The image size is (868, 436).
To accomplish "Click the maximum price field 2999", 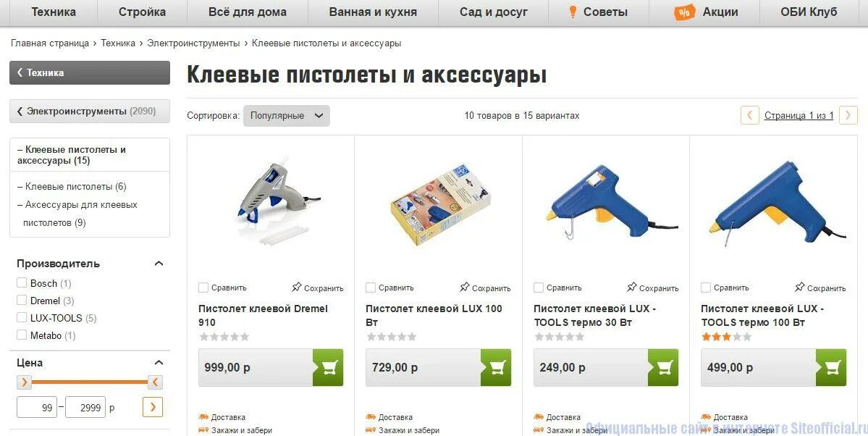I will (85, 407).
